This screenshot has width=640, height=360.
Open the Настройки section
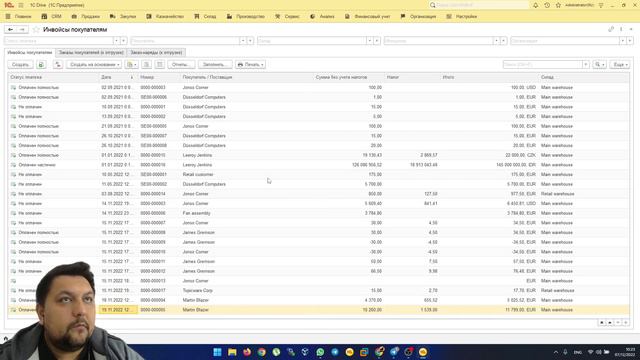(462, 16)
